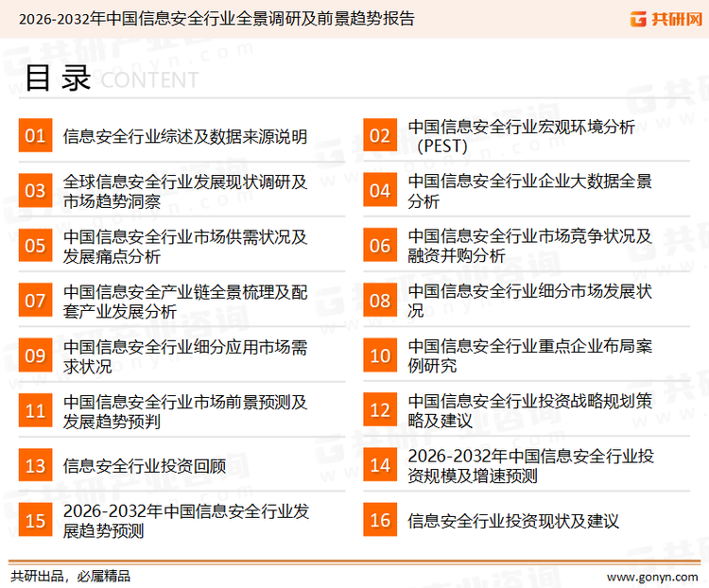This screenshot has height=588, width=709.
Task: Click the 共研网 logo icon
Action: (x=638, y=19)
